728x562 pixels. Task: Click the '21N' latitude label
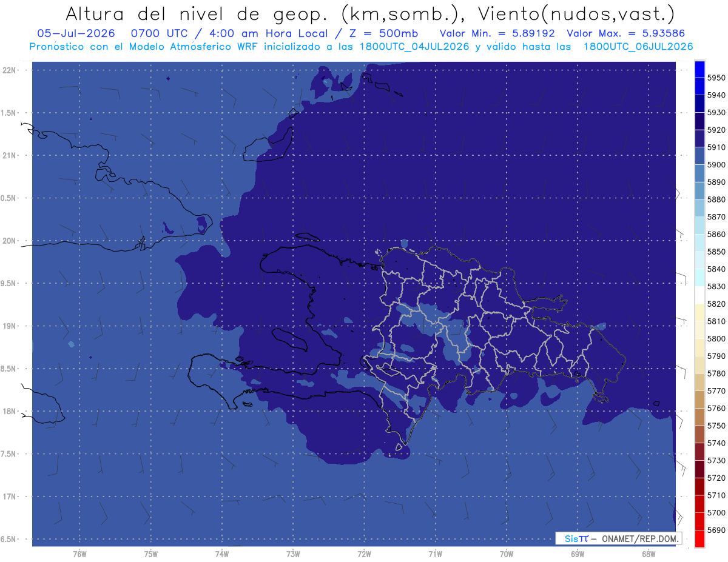point(9,155)
